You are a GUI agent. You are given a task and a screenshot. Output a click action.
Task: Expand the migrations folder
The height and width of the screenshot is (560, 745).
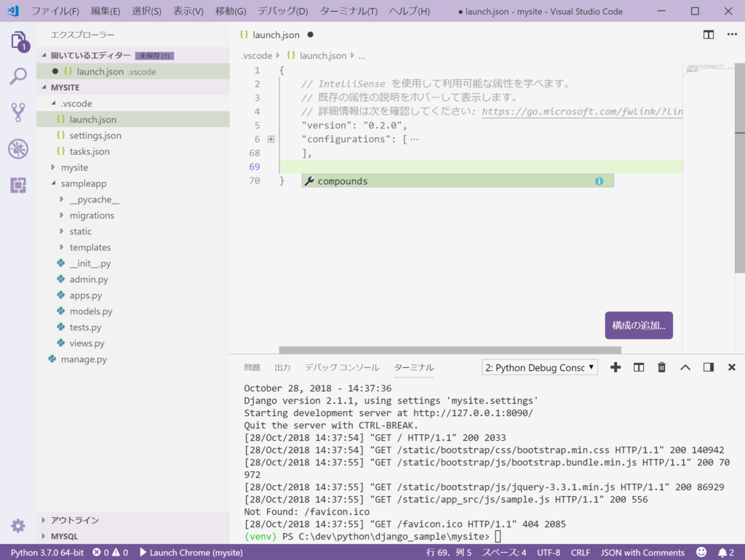[x=62, y=215]
